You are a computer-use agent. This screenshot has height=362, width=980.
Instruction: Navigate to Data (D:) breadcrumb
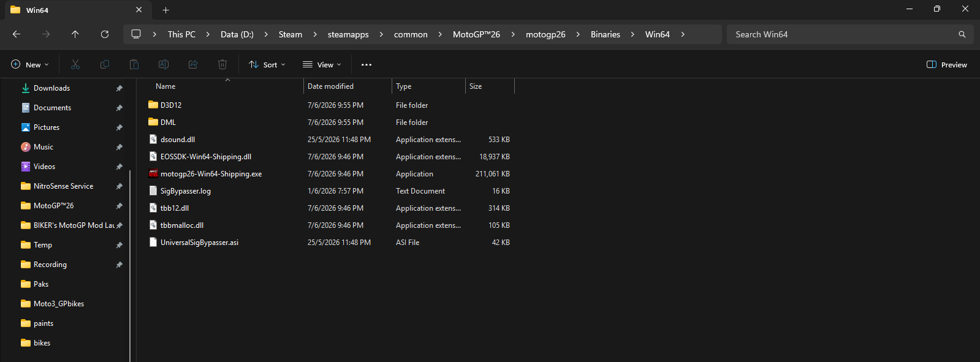point(237,34)
